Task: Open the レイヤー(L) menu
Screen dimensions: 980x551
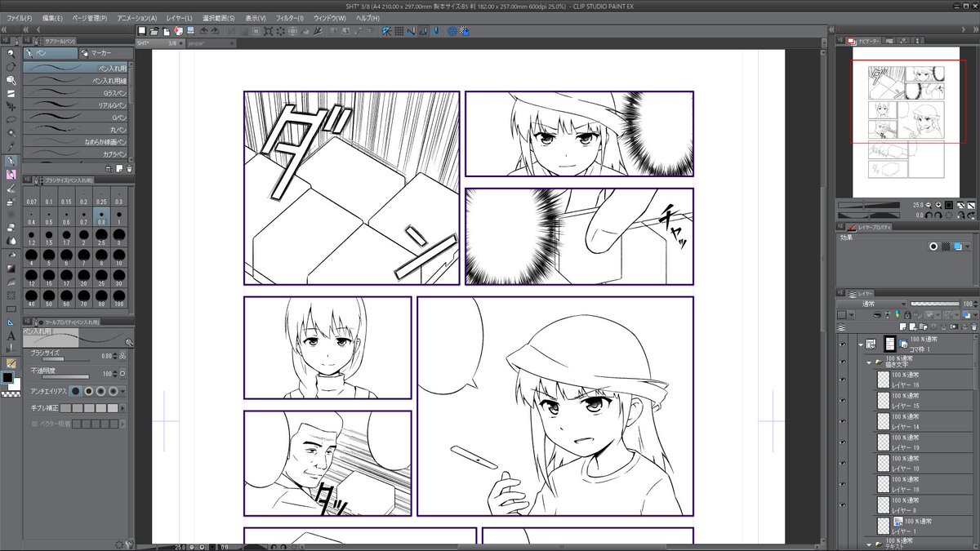Action: 179,17
